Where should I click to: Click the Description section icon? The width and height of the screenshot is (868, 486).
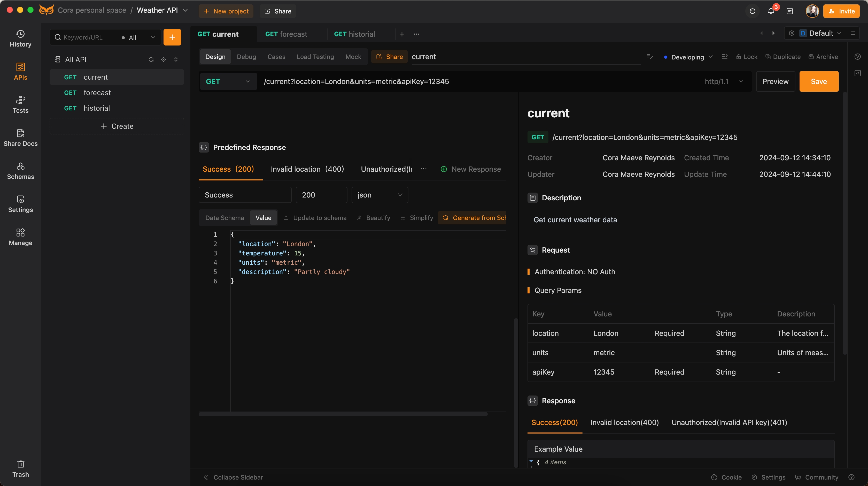(532, 198)
